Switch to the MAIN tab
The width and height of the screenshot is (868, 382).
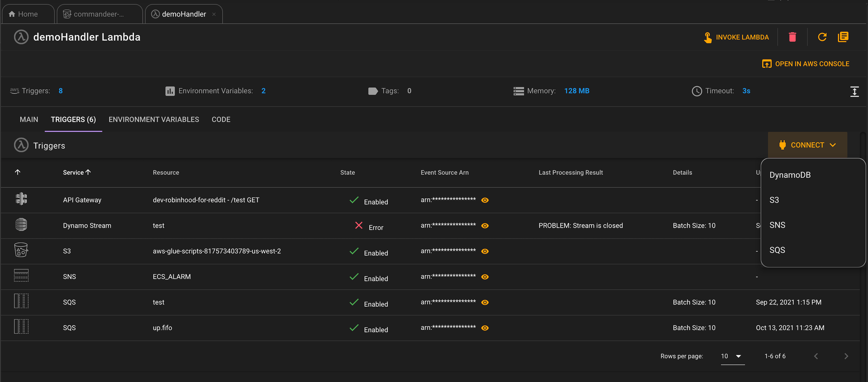click(29, 119)
